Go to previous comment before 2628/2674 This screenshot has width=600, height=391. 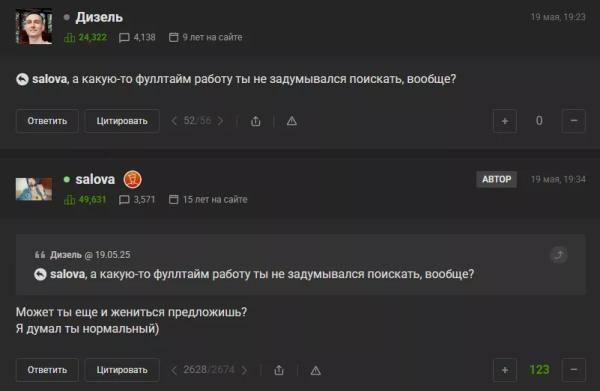tap(174, 370)
